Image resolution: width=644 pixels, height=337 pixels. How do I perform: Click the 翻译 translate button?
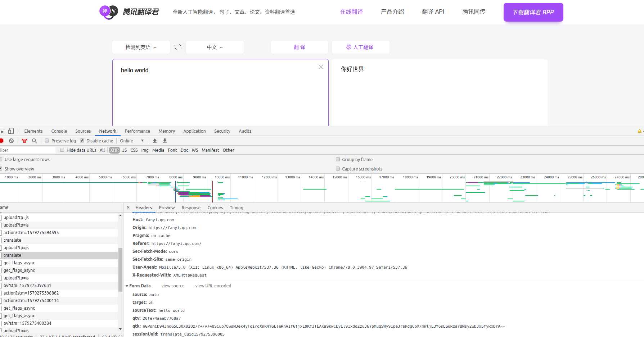tap(300, 47)
